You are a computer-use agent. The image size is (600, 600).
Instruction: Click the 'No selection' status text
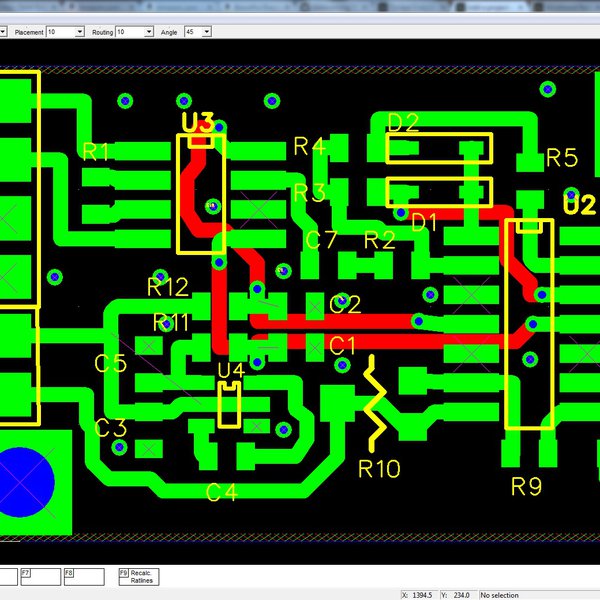499,595
